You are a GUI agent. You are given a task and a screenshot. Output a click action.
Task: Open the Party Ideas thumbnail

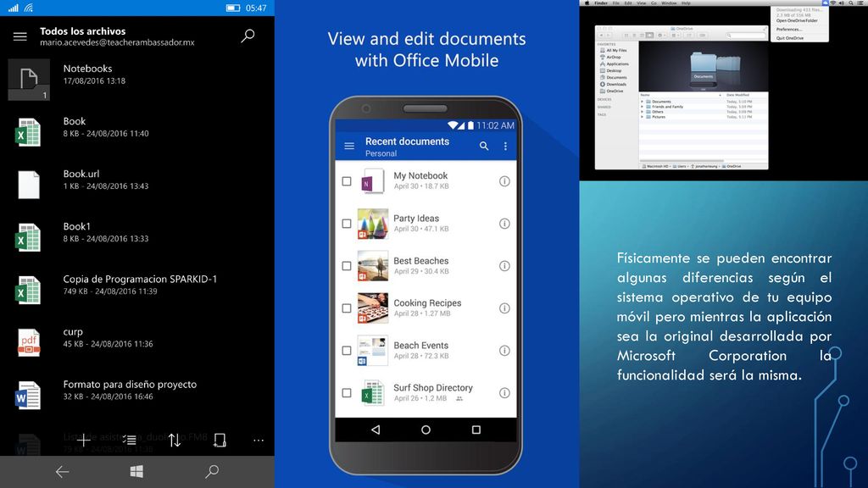(373, 224)
